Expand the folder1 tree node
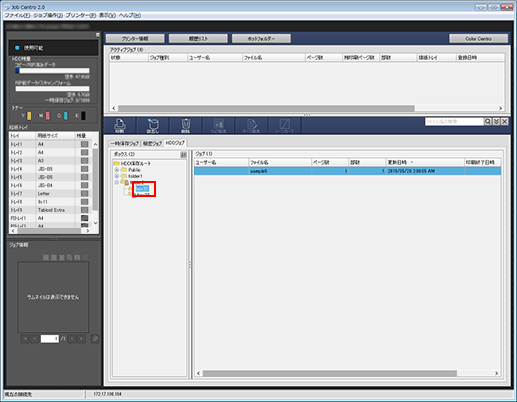Screen dimensions: 517x402 (117, 176)
